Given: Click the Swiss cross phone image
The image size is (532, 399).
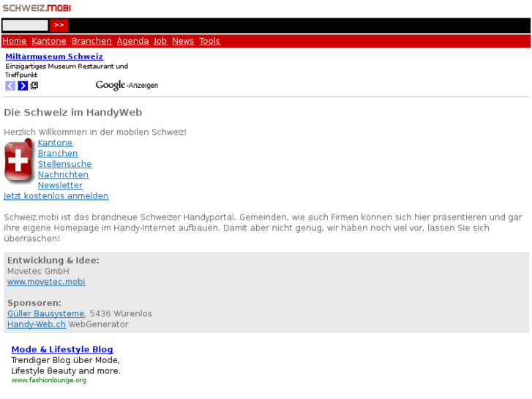Looking at the screenshot, I should click(19, 161).
